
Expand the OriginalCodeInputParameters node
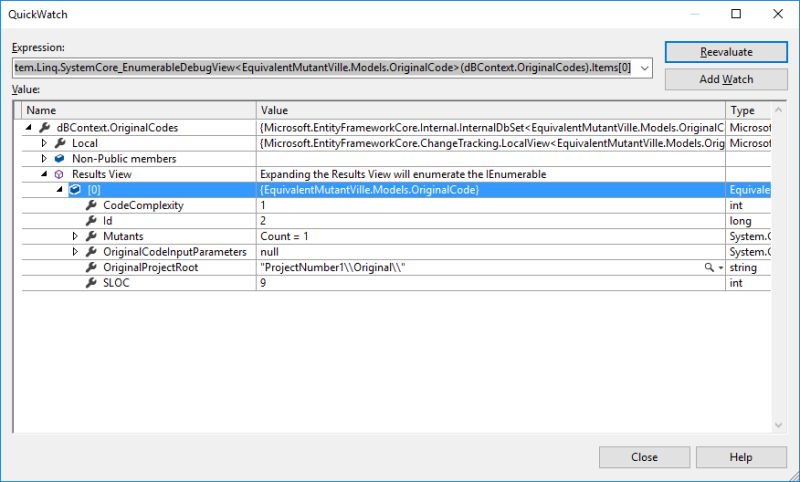coord(76,252)
